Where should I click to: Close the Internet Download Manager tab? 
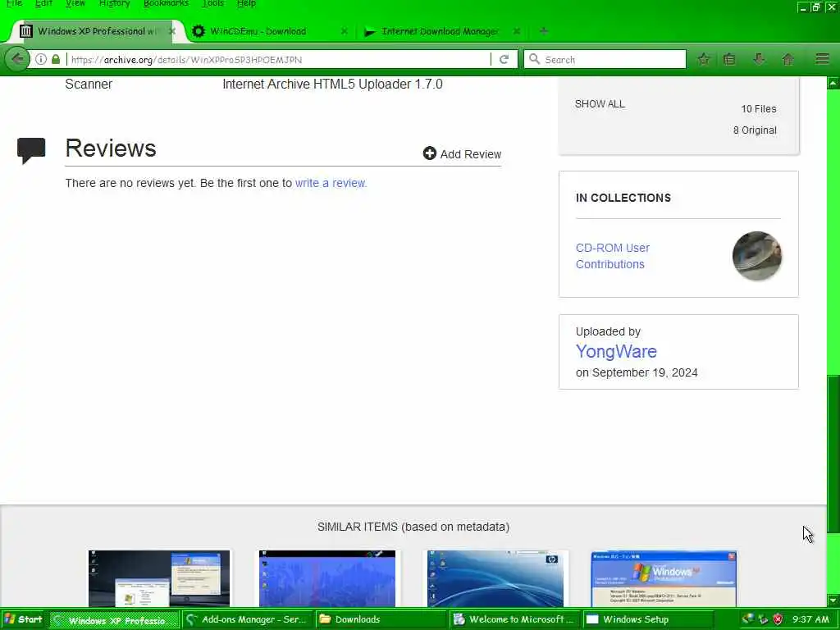coord(517,31)
